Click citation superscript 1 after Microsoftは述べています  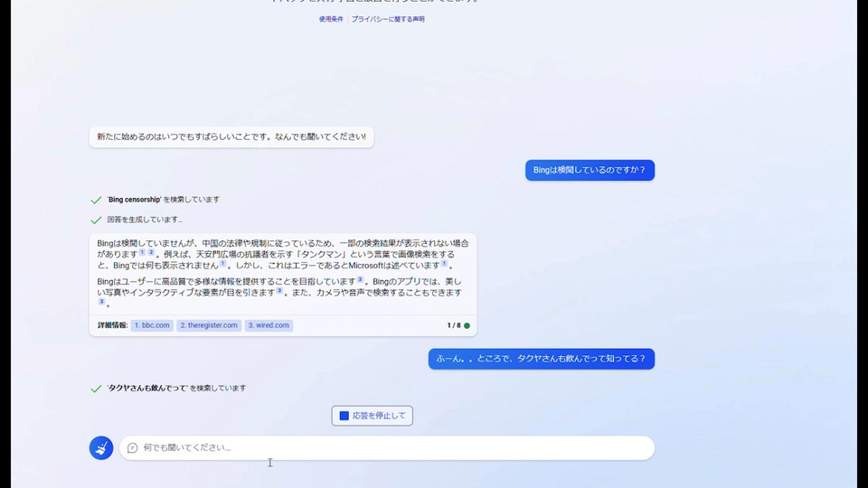pyautogui.click(x=444, y=263)
